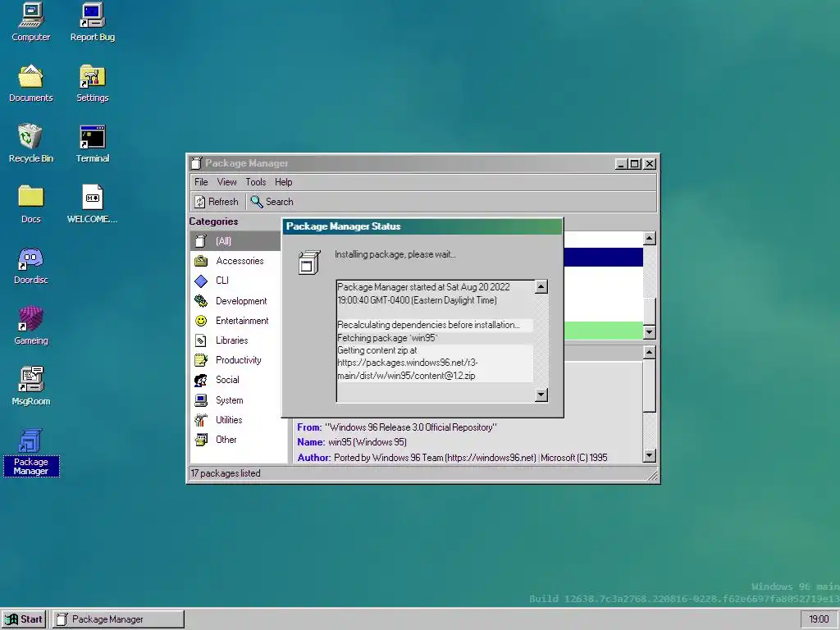Close the Package Manager window

pyautogui.click(x=650, y=164)
